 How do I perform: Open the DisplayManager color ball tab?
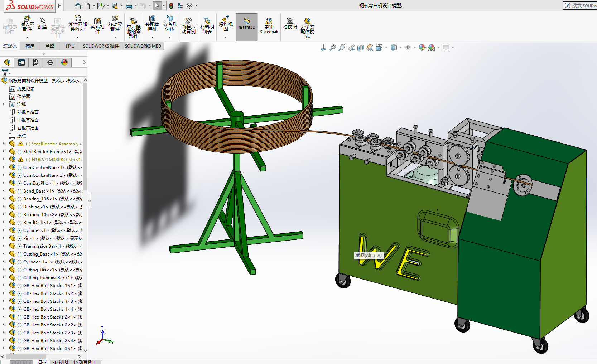point(64,63)
